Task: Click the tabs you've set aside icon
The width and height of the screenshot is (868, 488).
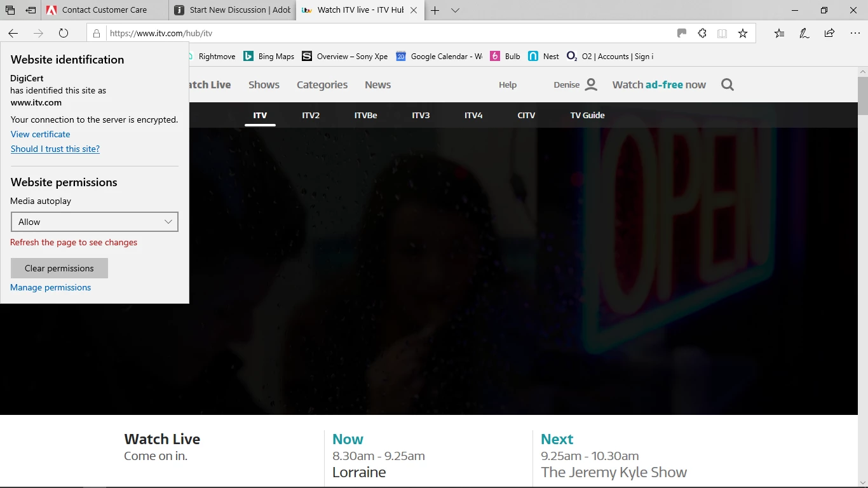Action: [10, 10]
